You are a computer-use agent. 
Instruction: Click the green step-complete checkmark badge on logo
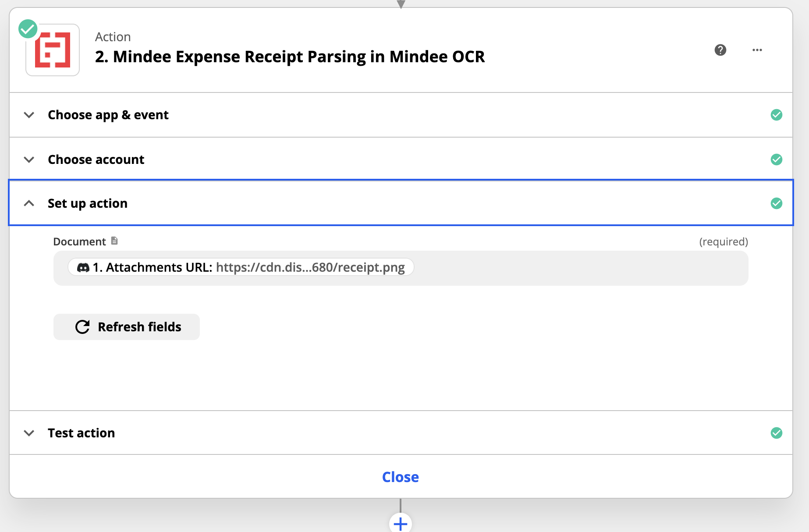28,29
